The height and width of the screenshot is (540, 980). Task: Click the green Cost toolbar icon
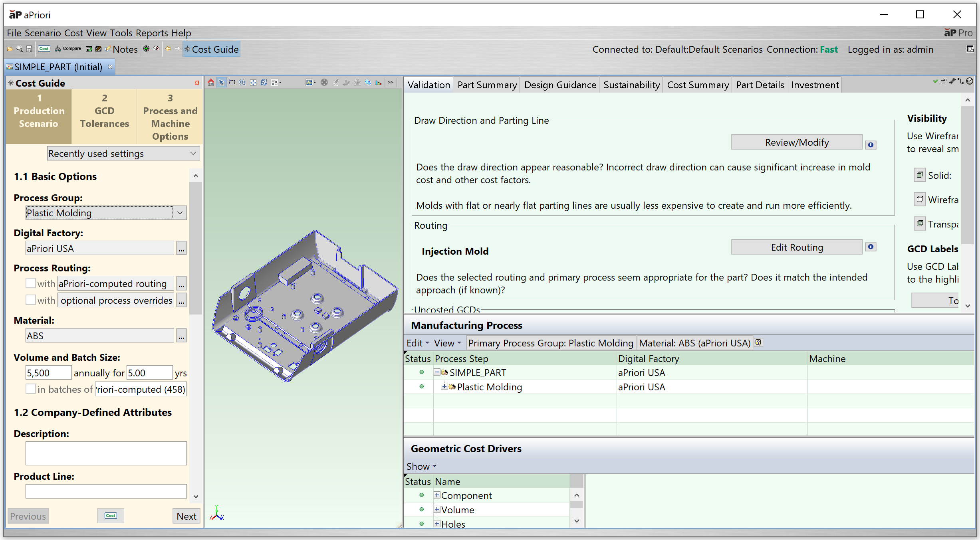tap(44, 49)
